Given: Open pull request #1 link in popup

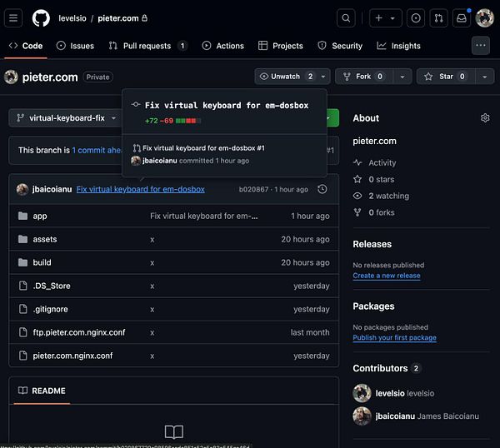Looking at the screenshot, I should (203, 148).
